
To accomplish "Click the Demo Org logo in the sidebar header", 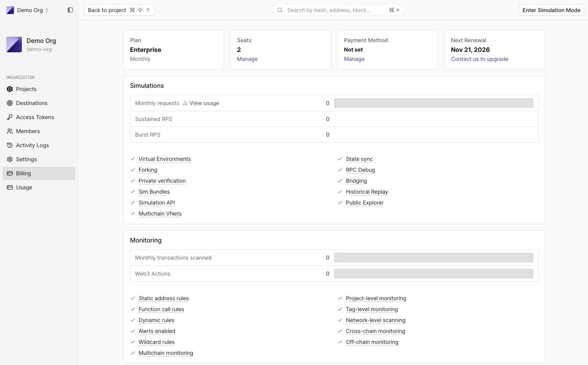I will [14, 45].
